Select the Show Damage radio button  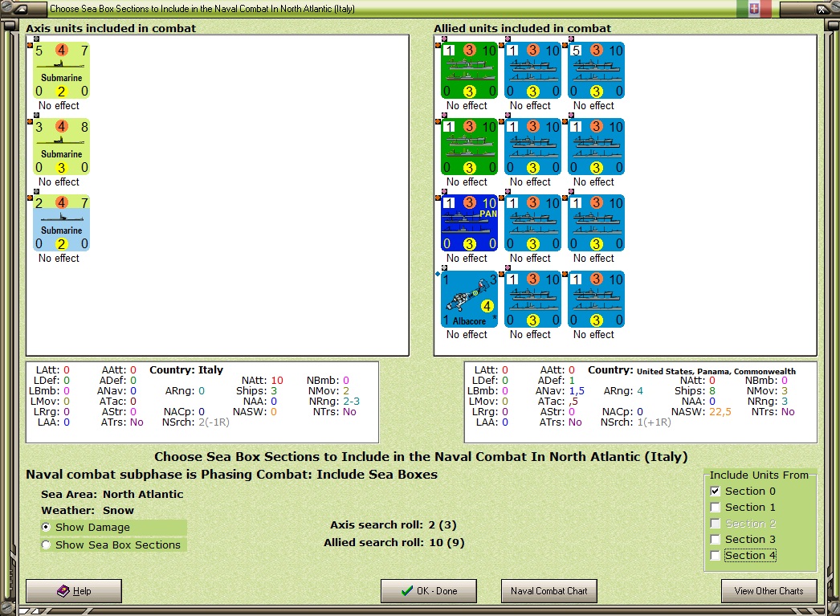[46, 527]
